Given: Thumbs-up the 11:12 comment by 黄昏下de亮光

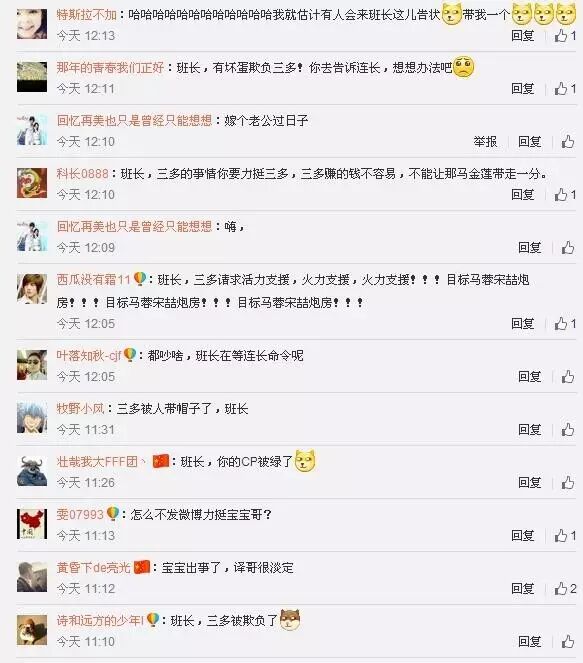Looking at the screenshot, I should point(566,588).
